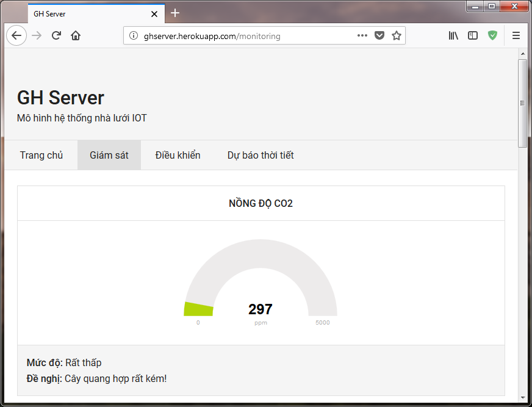Click the GH Server site heading

[61, 98]
